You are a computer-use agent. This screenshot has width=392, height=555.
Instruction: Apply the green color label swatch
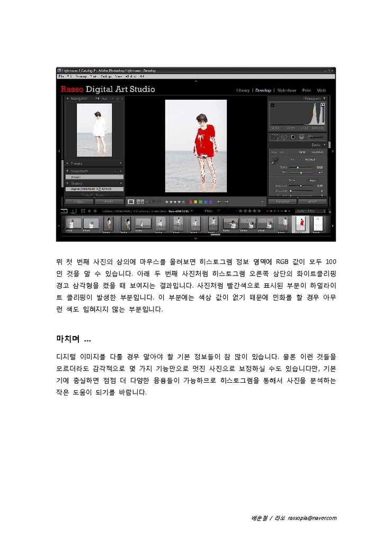pyautogui.click(x=201, y=202)
